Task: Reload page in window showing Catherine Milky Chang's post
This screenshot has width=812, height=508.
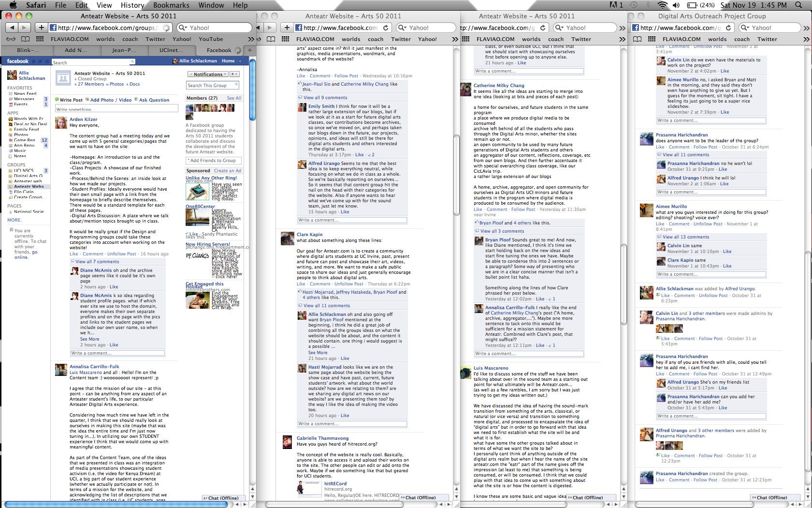Action: tap(543, 28)
